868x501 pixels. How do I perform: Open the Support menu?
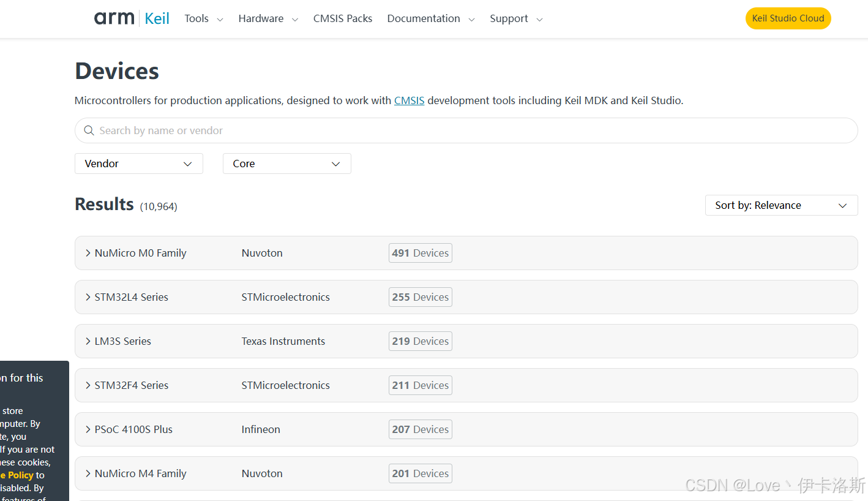[x=516, y=18]
